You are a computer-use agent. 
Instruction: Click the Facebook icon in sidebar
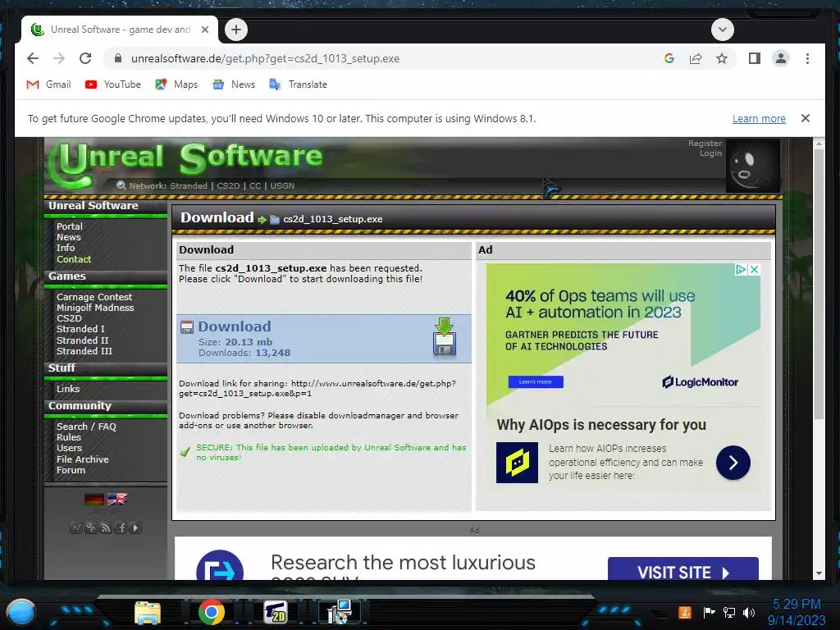[121, 527]
